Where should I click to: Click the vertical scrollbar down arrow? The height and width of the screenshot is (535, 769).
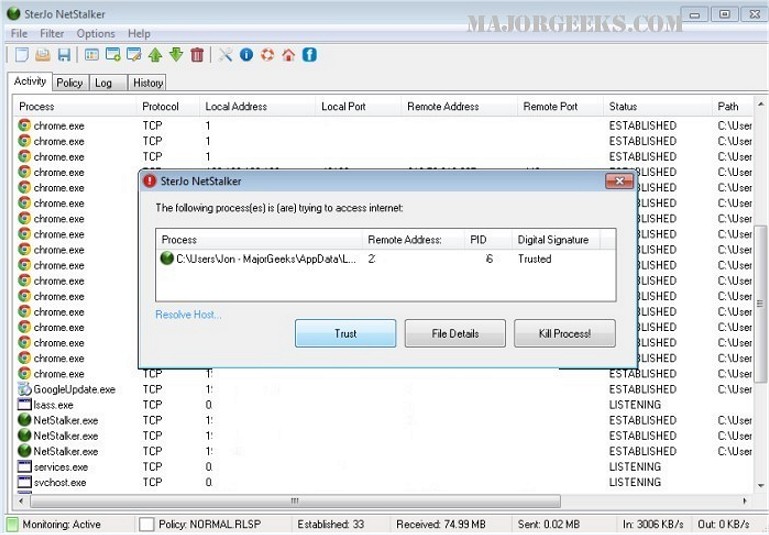point(761,485)
